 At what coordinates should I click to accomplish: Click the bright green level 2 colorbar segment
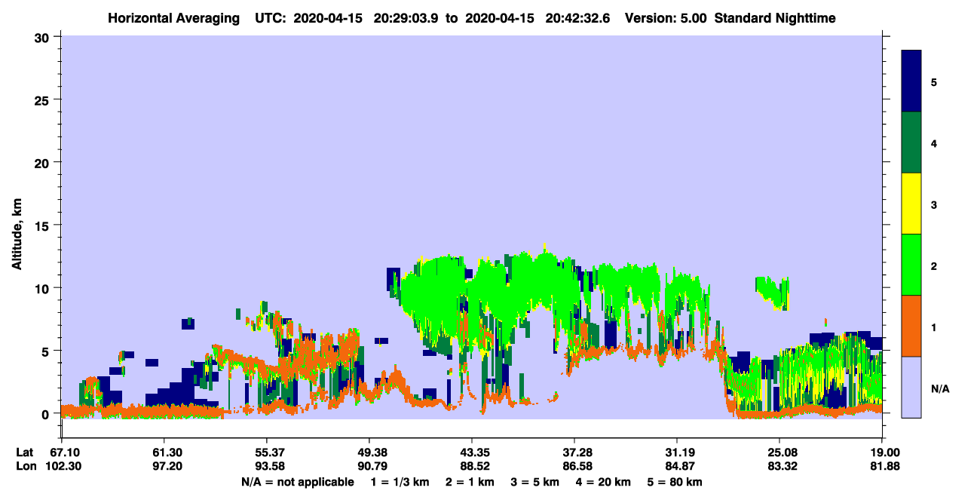[x=911, y=265]
